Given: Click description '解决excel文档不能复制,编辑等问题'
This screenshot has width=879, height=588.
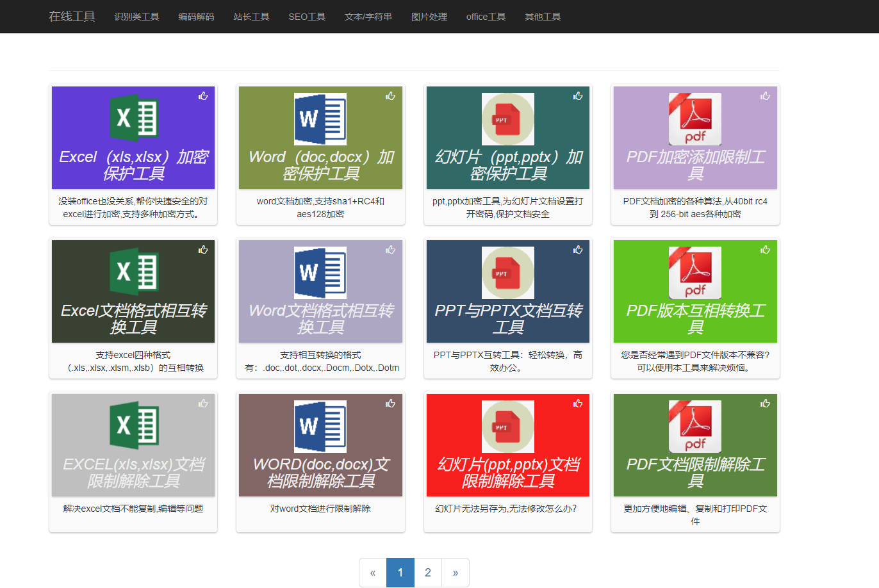Looking at the screenshot, I should point(133,509).
